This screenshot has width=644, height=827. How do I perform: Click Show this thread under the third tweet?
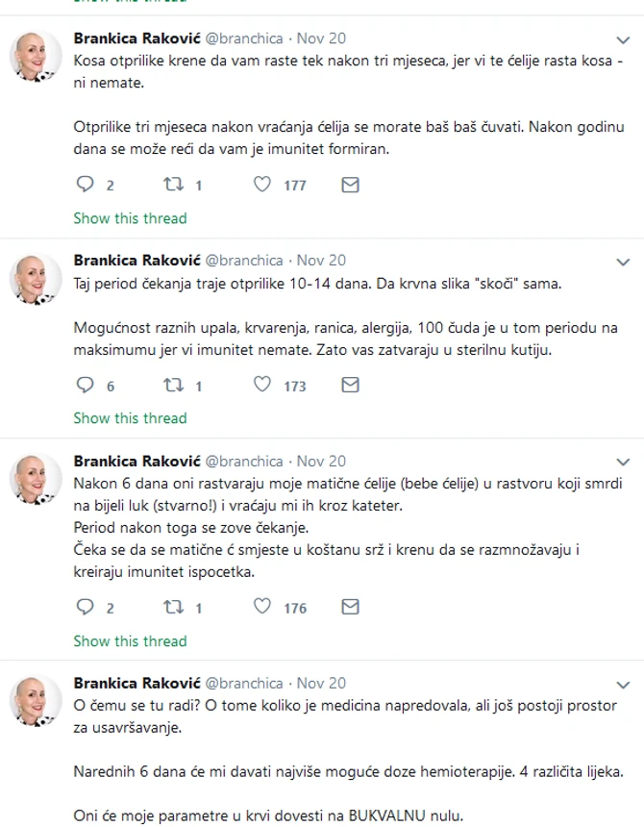(130, 640)
